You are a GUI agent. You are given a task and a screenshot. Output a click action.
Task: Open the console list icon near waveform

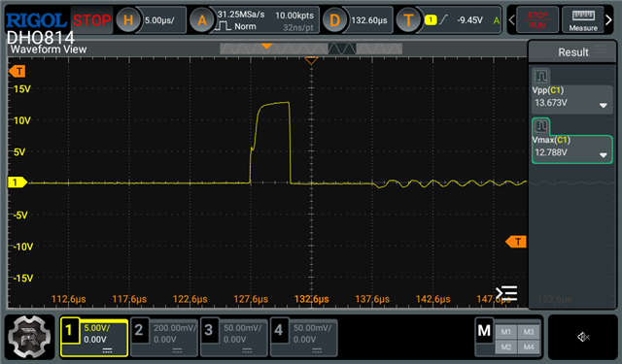506,293
